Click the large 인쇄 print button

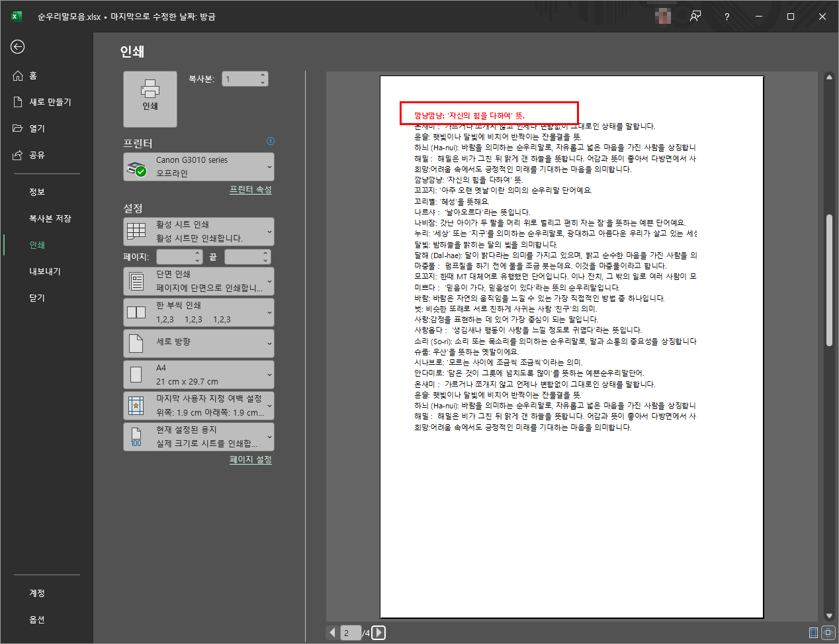click(x=150, y=99)
